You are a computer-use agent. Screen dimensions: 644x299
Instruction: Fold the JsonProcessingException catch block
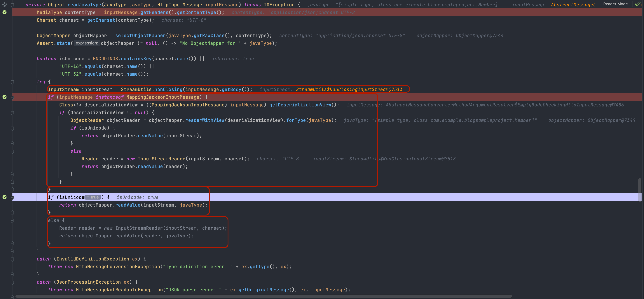pyautogui.click(x=12, y=282)
